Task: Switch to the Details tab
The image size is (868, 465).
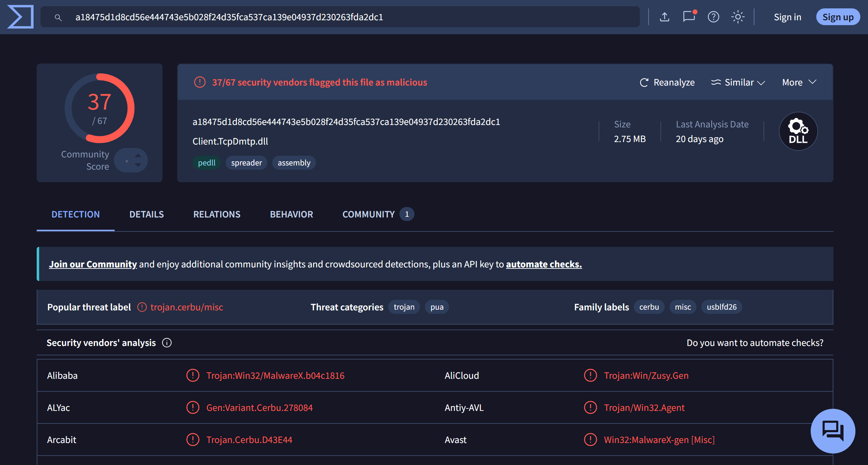Action: coord(146,214)
